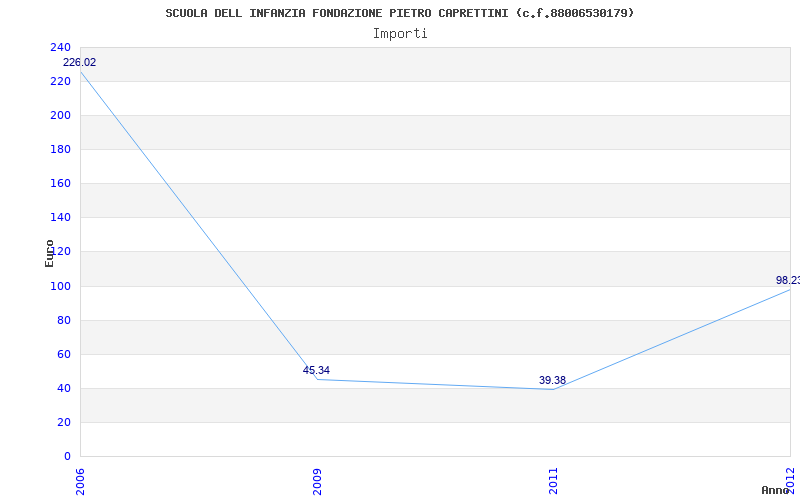Click the 226.02 data label
Screen dimensions: 800x500
(79, 62)
